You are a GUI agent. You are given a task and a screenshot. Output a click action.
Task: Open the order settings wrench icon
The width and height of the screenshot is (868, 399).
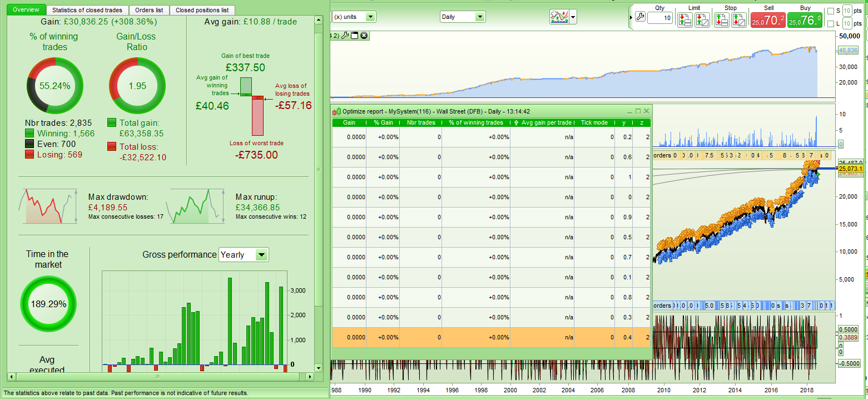(640, 17)
